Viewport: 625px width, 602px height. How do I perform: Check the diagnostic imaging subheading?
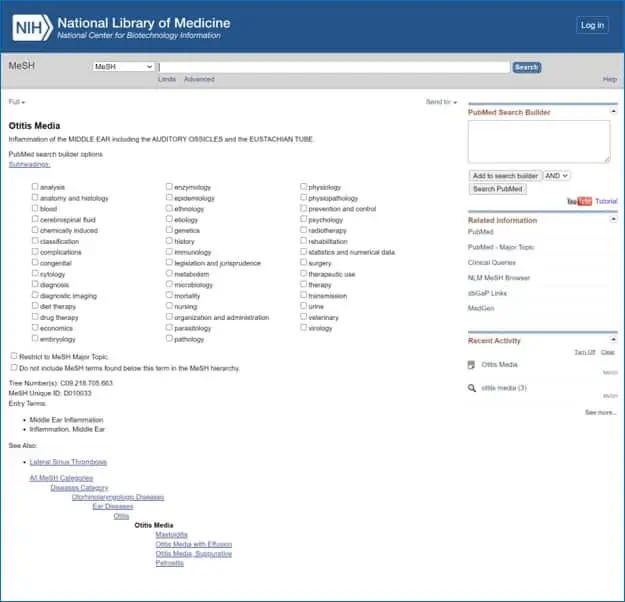(35, 296)
